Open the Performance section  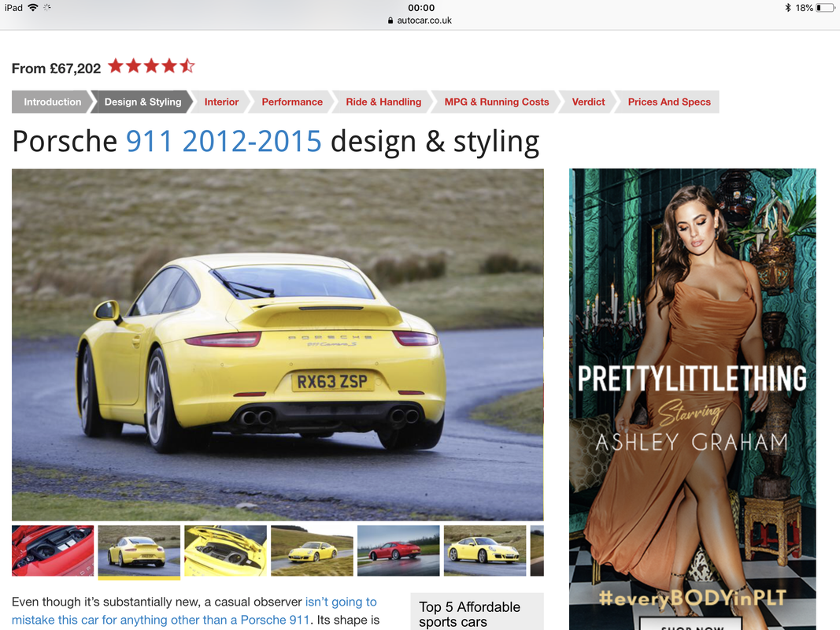292,102
